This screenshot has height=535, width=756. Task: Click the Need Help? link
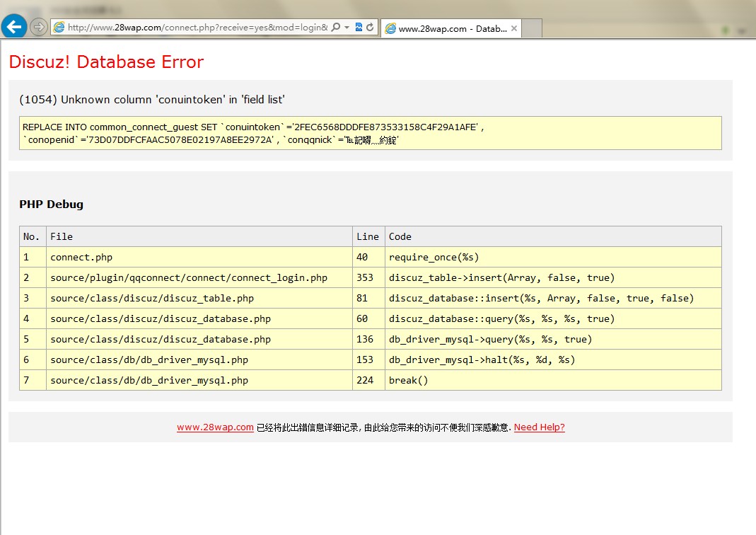[x=539, y=427]
